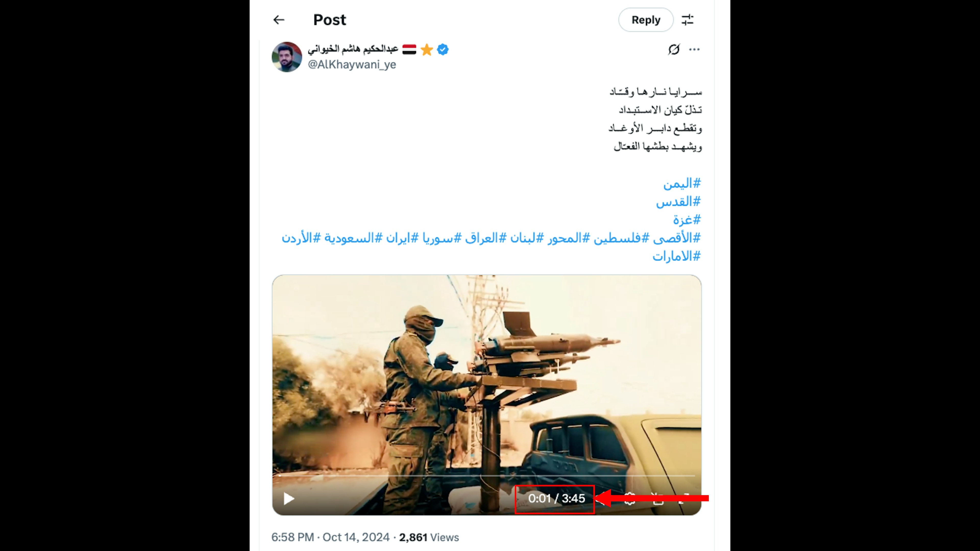980x551 pixels.
Task: Click the blue verified badge
Action: [443, 49]
